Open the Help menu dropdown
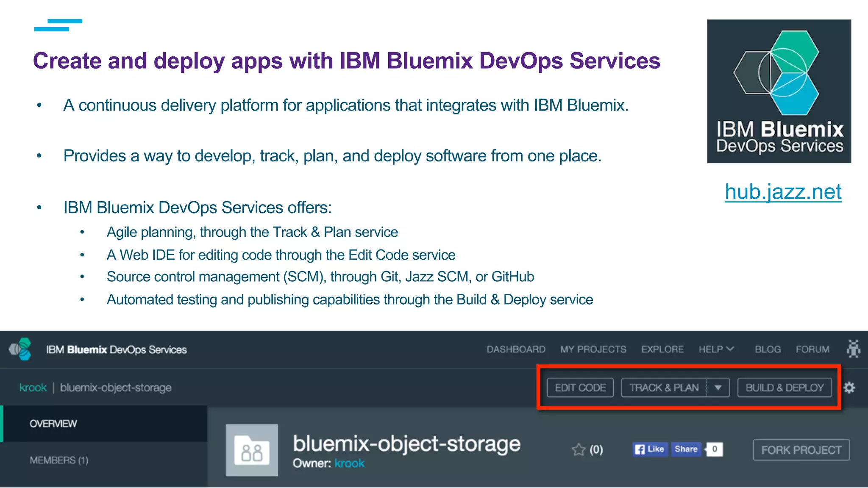 [x=716, y=349]
